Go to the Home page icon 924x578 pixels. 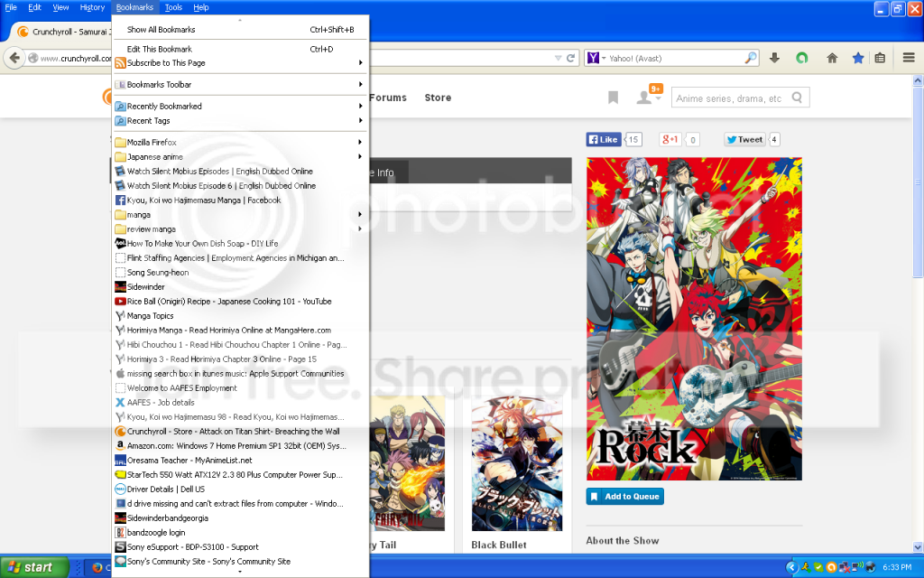click(x=832, y=58)
